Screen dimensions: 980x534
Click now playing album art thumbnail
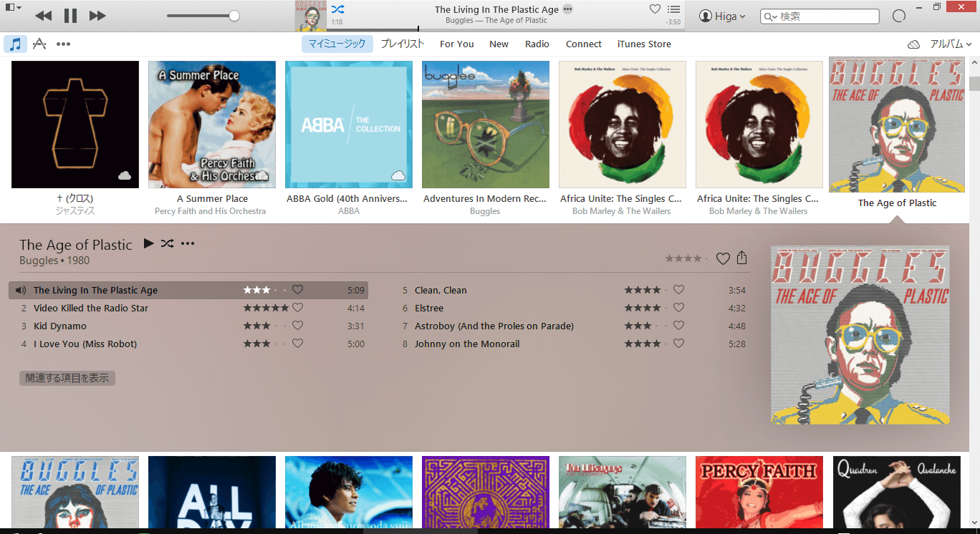coord(310,16)
